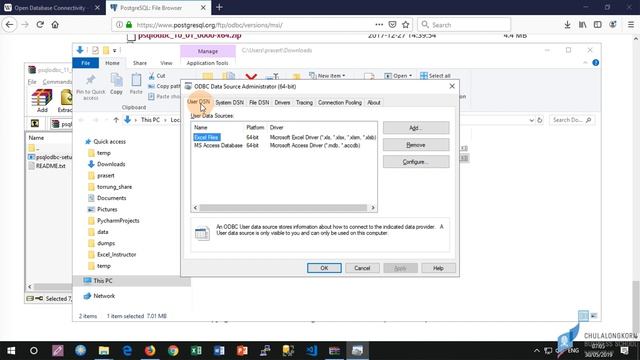Click the bookmark star icon in Firefox
The width and height of the screenshot is (640, 360).
405,25
